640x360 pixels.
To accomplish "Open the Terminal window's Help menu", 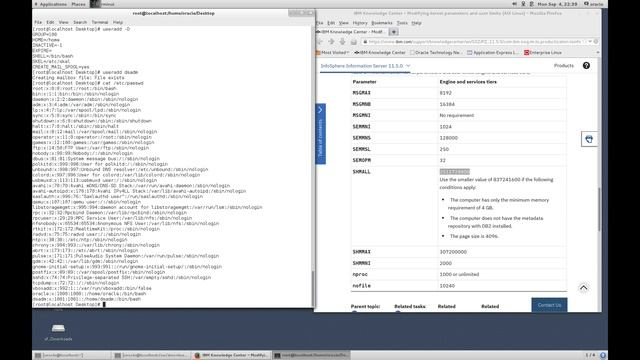I will click(118, 22).
